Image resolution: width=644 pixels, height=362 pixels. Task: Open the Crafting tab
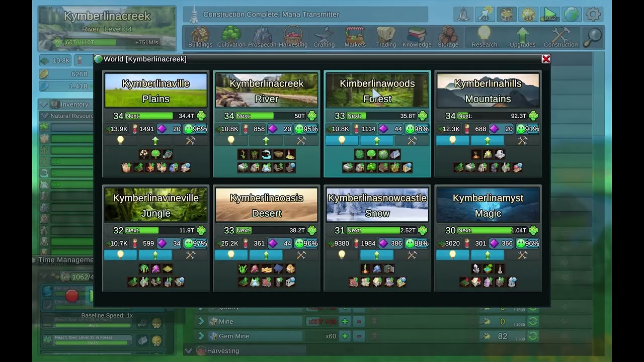(324, 37)
